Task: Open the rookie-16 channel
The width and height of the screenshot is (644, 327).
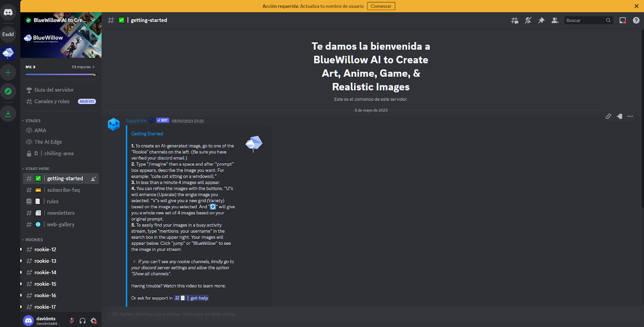Action: pyautogui.click(x=61, y=295)
